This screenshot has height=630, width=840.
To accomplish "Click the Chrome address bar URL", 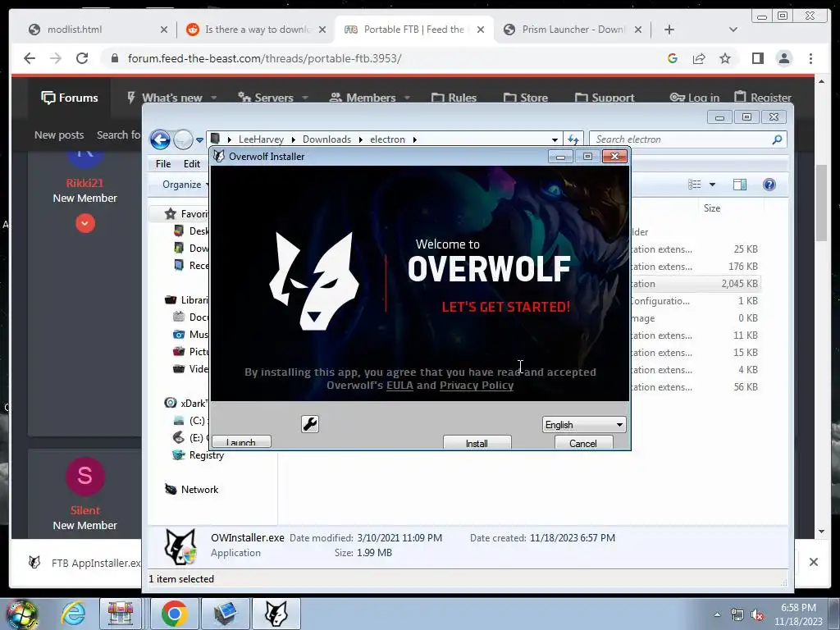I will (x=265, y=58).
